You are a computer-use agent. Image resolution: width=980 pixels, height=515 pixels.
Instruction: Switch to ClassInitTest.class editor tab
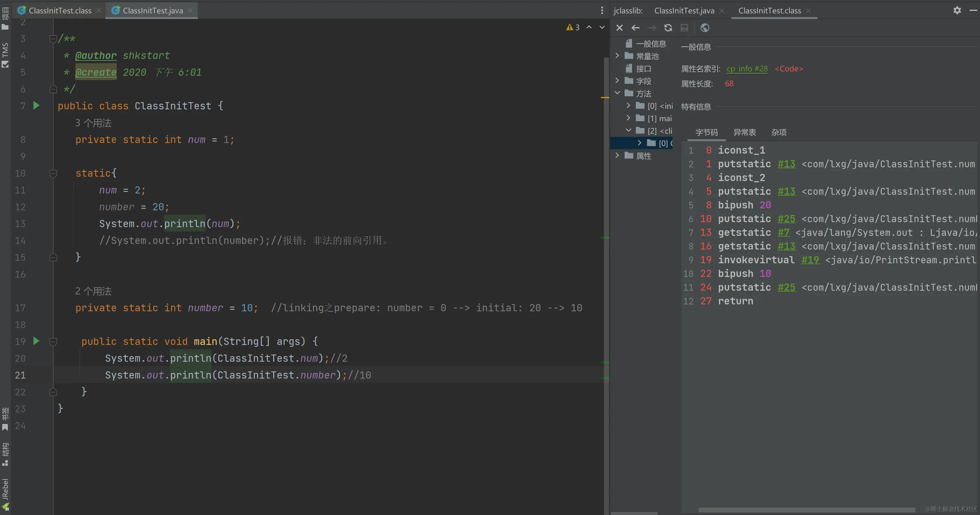(x=60, y=11)
